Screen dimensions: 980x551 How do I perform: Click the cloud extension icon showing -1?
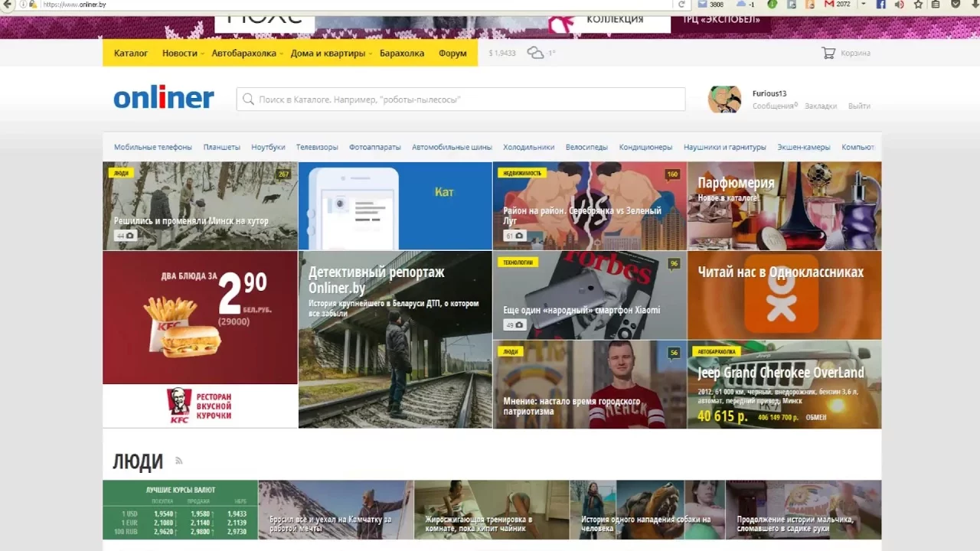tap(745, 5)
